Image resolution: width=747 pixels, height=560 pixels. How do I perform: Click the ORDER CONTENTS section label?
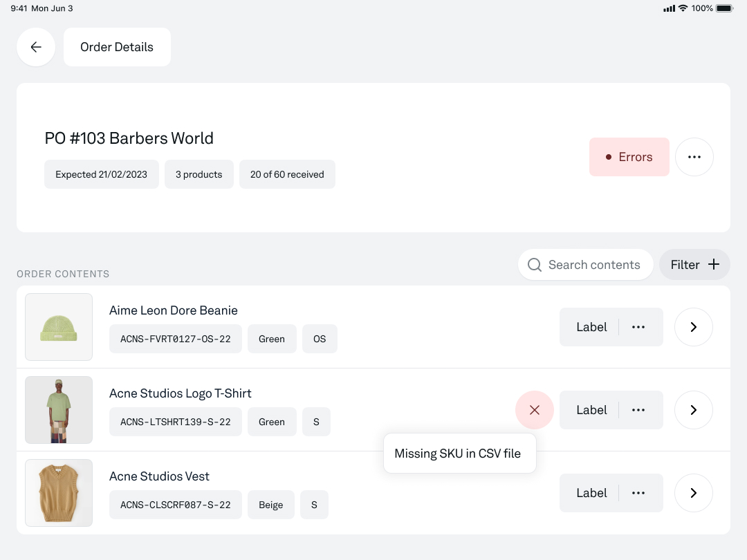click(x=63, y=274)
